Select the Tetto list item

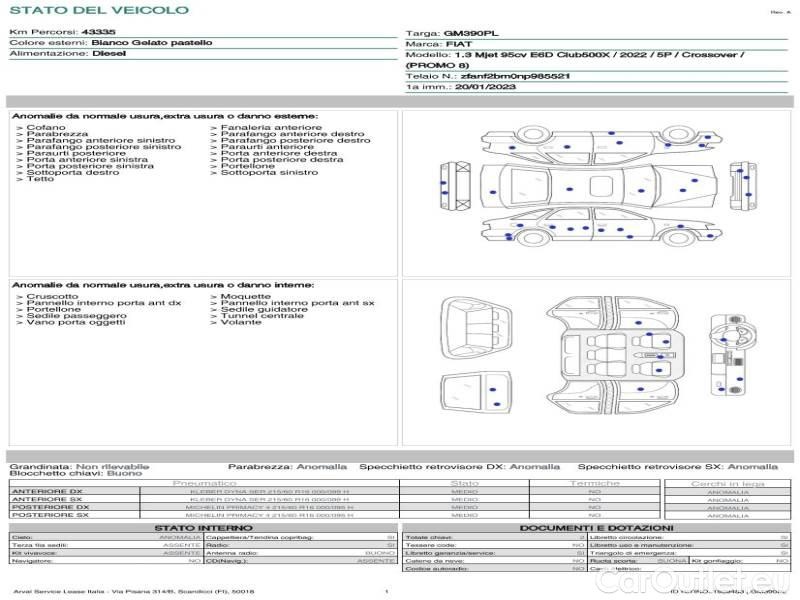pyautogui.click(x=35, y=179)
